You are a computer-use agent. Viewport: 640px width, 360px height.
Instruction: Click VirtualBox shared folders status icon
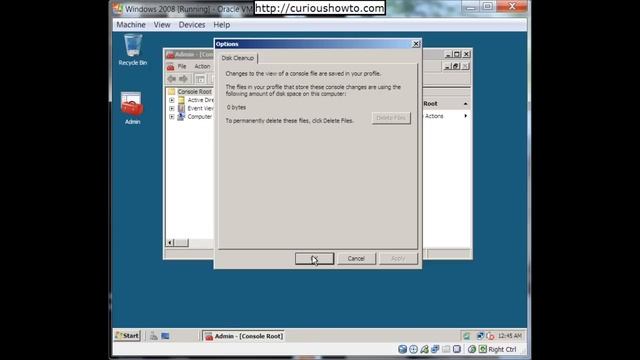(x=446, y=349)
